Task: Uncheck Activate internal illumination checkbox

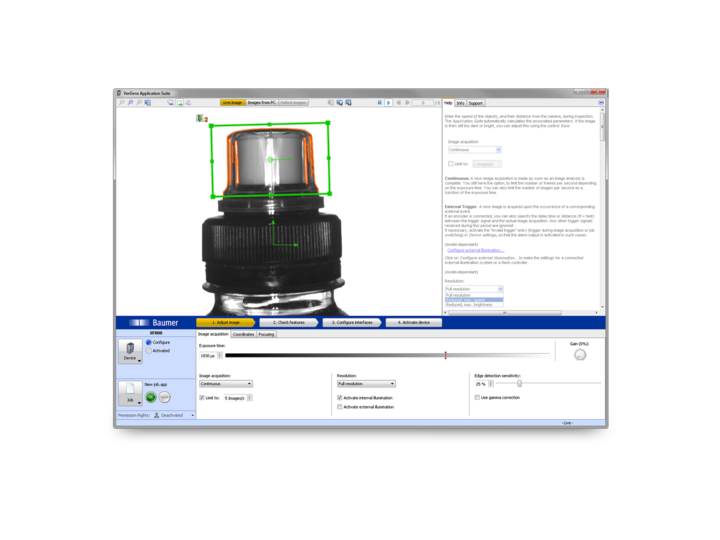Action: tap(340, 398)
